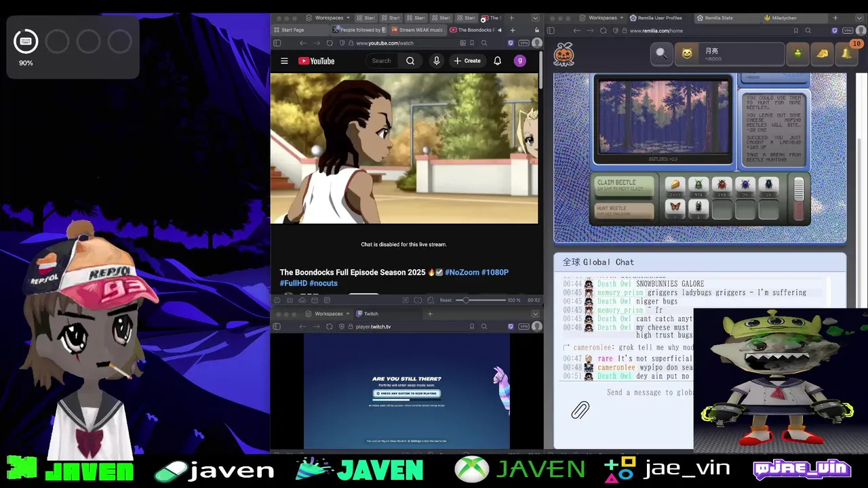Image resolution: width=868 pixels, height=488 pixels.
Task: Bookmark the youtube.com/watch page
Action: [472, 43]
